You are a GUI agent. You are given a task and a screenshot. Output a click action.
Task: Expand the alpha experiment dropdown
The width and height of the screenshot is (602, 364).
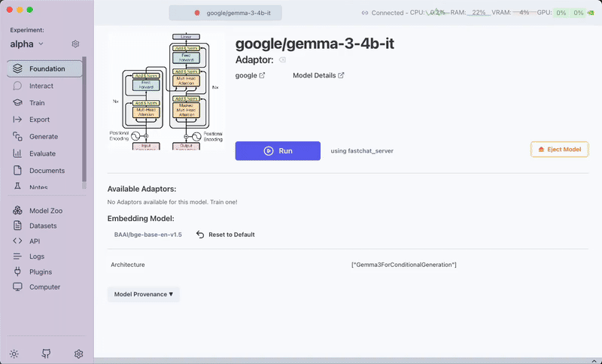click(27, 44)
